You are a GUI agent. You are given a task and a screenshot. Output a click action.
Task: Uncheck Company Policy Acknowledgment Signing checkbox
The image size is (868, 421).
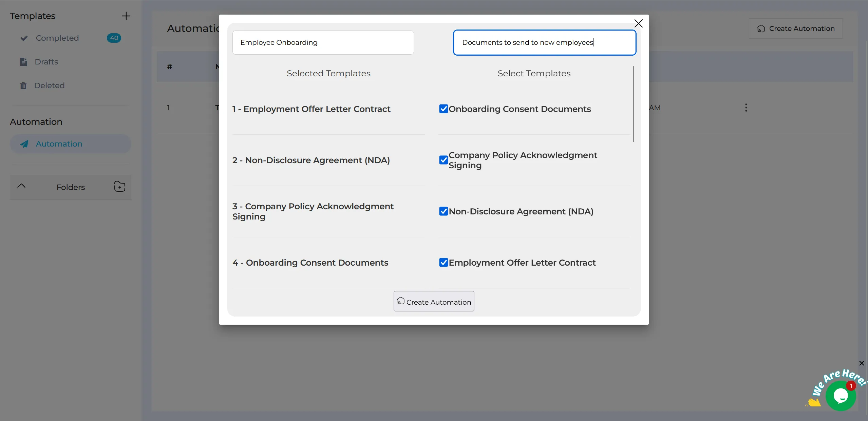(444, 160)
